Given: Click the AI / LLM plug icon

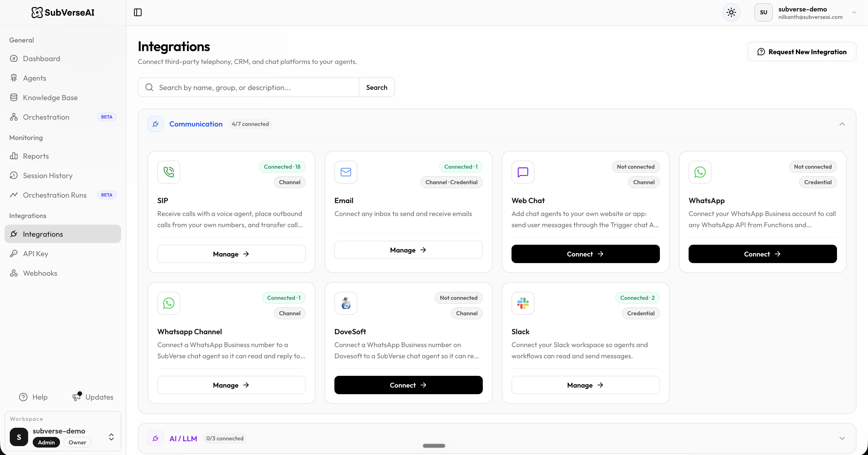Looking at the screenshot, I should point(156,438).
